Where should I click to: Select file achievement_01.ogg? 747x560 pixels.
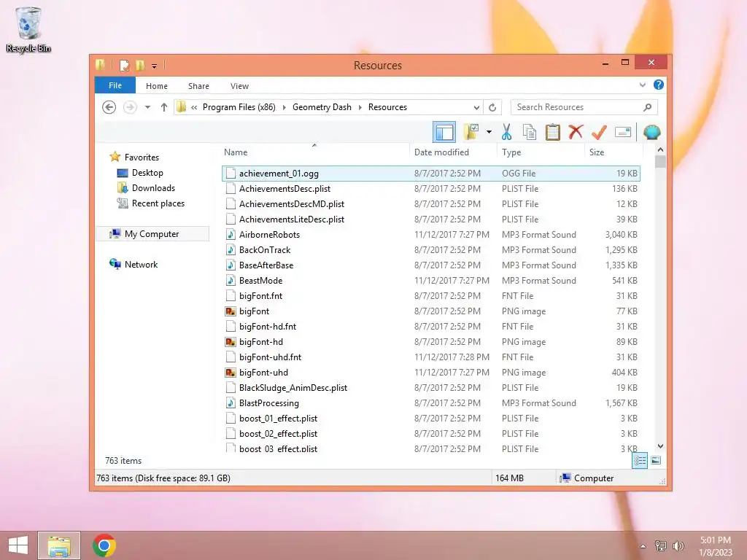(430, 174)
